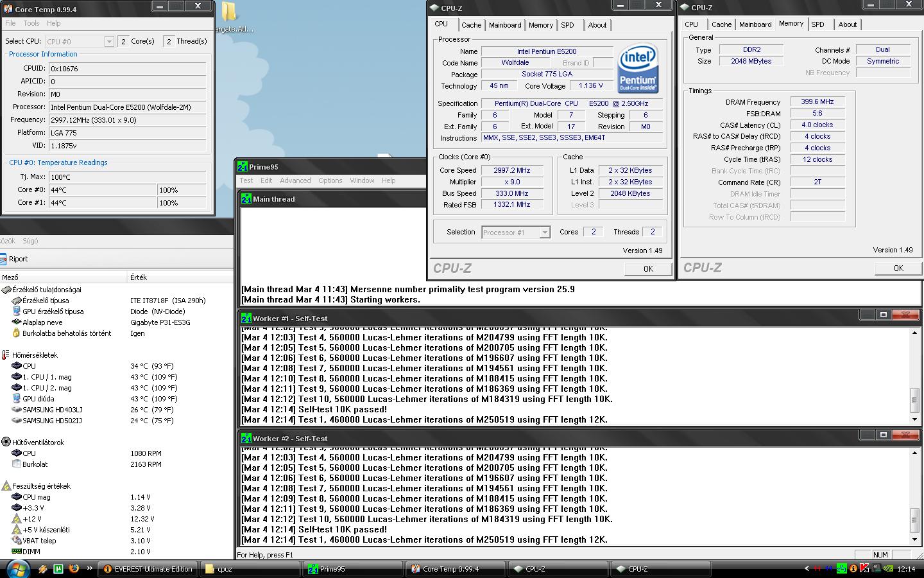Open Processor selection dropdown in CPU-Z

pos(545,232)
